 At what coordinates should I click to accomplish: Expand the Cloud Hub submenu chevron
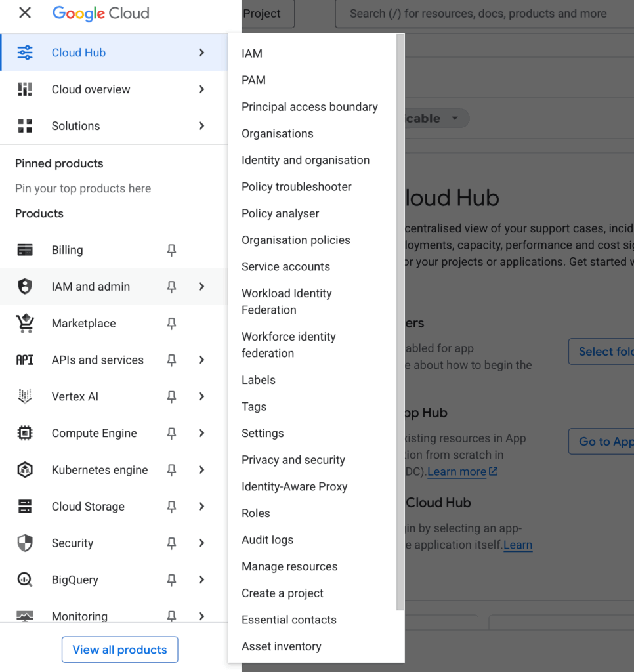point(201,52)
